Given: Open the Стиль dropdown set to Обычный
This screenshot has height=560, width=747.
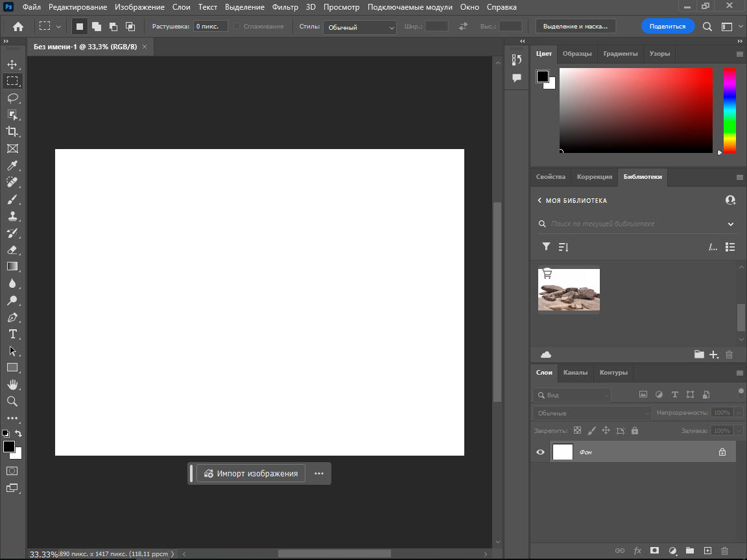Looking at the screenshot, I should (361, 27).
